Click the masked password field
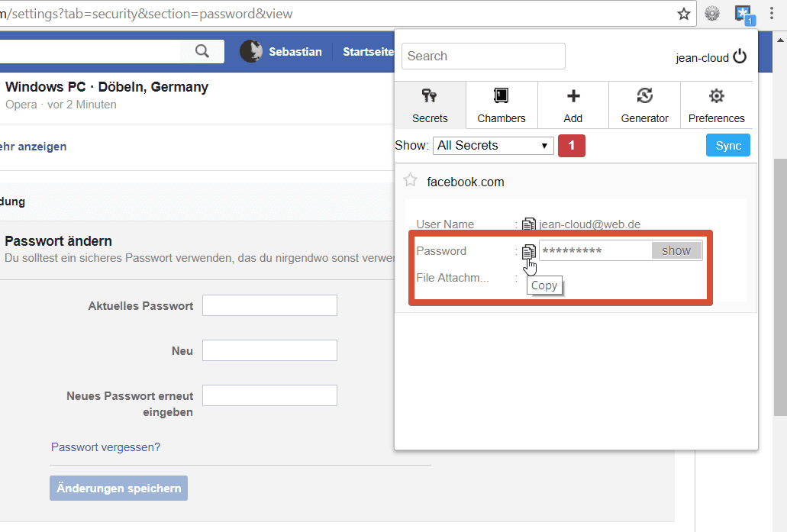This screenshot has width=787, height=532. [595, 250]
